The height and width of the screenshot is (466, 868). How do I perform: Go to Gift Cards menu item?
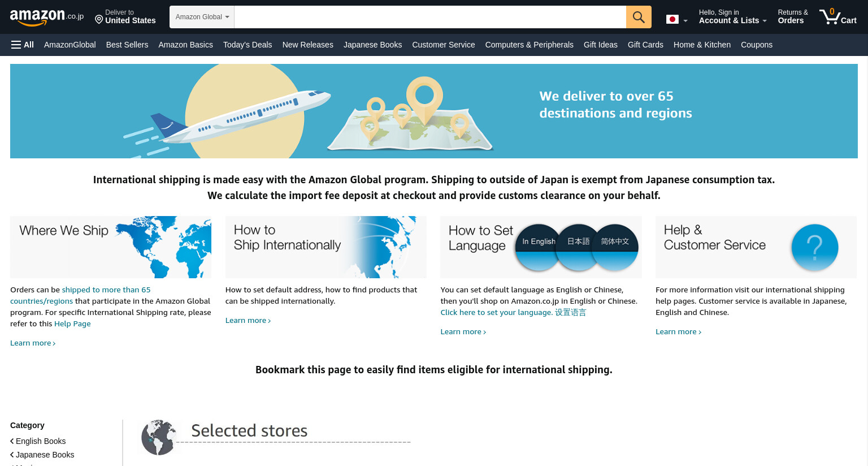pos(645,45)
